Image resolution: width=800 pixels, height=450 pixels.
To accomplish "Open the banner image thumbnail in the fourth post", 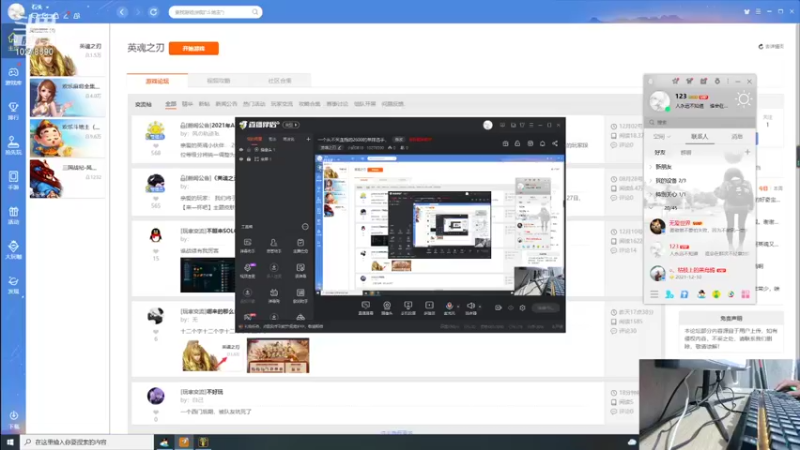I will point(278,356).
